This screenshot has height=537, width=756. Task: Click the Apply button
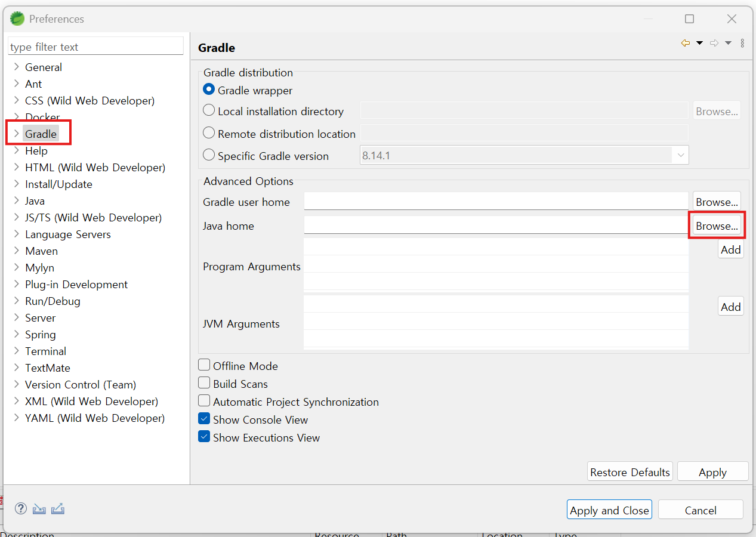pyautogui.click(x=712, y=471)
